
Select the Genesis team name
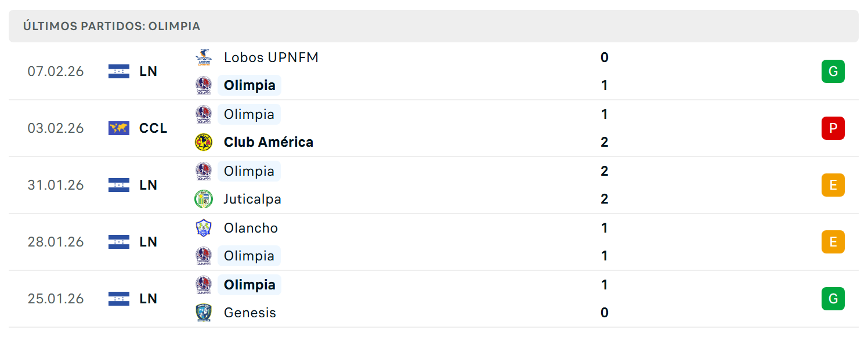pos(250,313)
